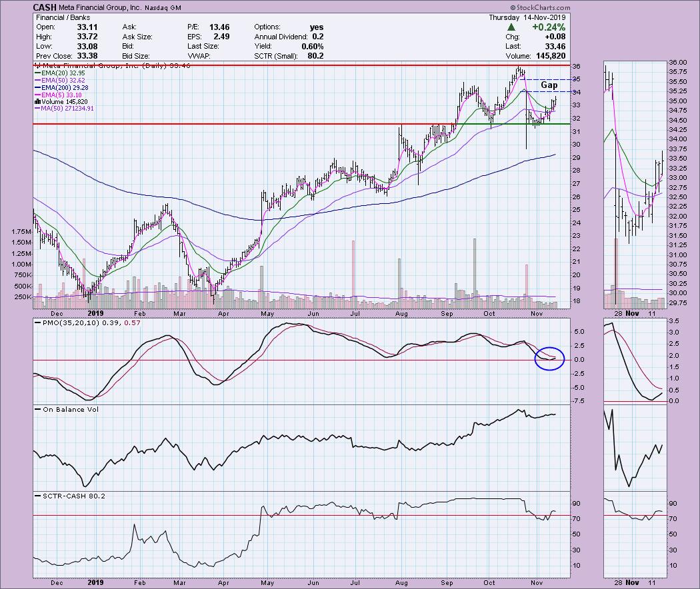Click the StockCharts.com watermark link
This screenshot has height=589, width=700.
(540, 7)
